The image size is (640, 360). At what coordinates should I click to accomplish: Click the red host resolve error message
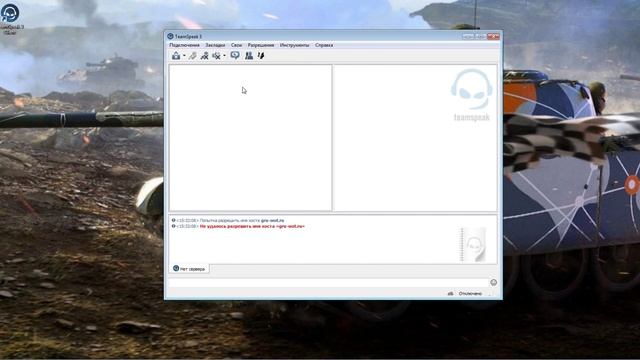coord(252,226)
